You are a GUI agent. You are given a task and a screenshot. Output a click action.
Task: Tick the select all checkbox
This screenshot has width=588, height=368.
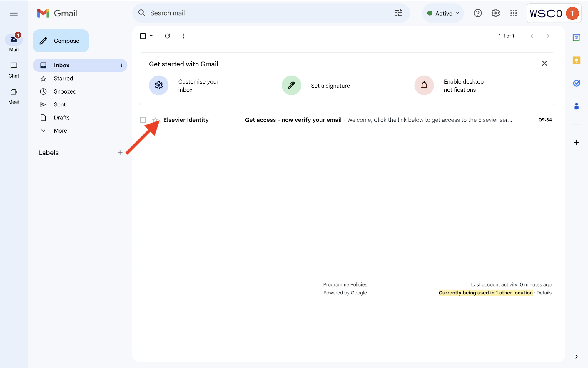tap(143, 36)
